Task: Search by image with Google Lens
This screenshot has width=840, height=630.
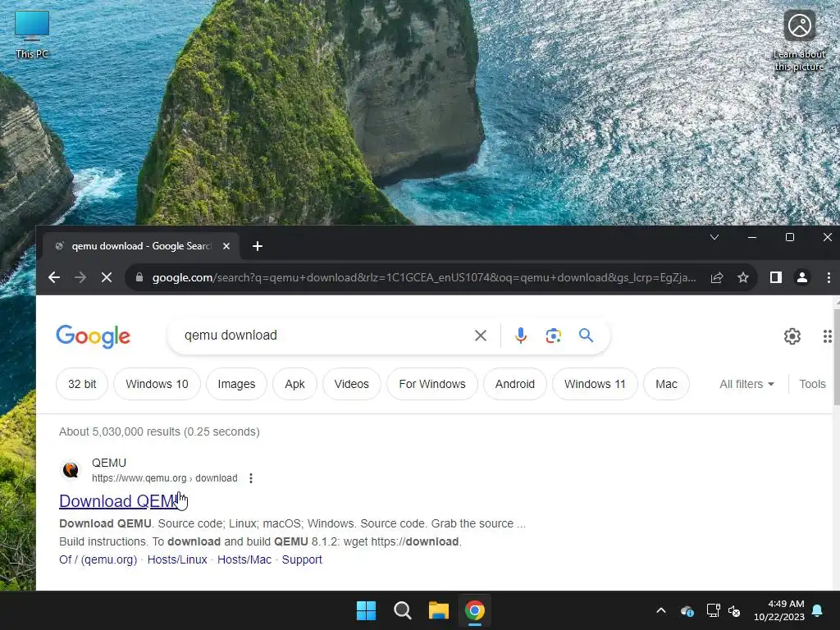Action: tap(554, 336)
